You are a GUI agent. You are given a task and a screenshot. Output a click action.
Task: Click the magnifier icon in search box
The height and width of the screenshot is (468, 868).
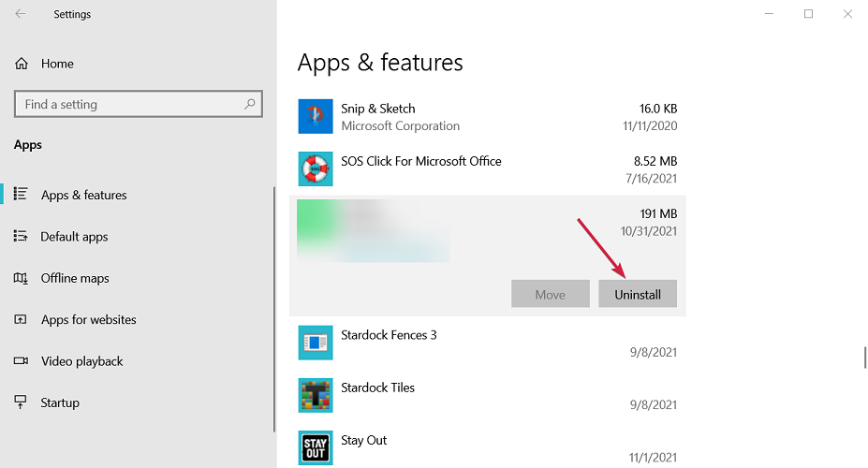point(250,104)
